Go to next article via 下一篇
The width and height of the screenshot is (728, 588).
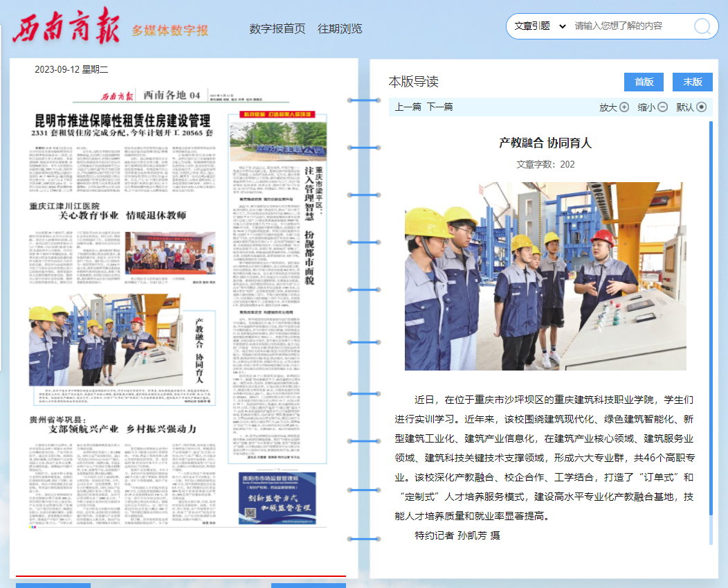439,107
